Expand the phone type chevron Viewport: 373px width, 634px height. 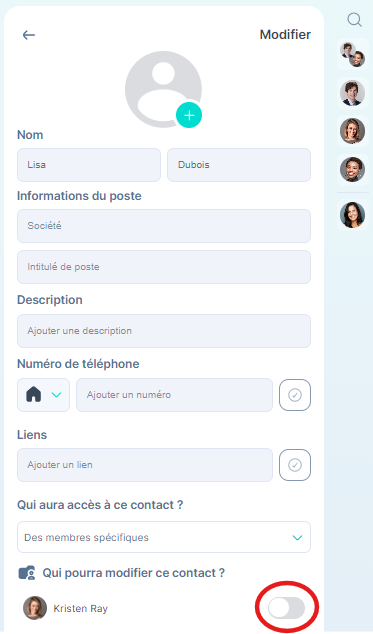point(57,395)
